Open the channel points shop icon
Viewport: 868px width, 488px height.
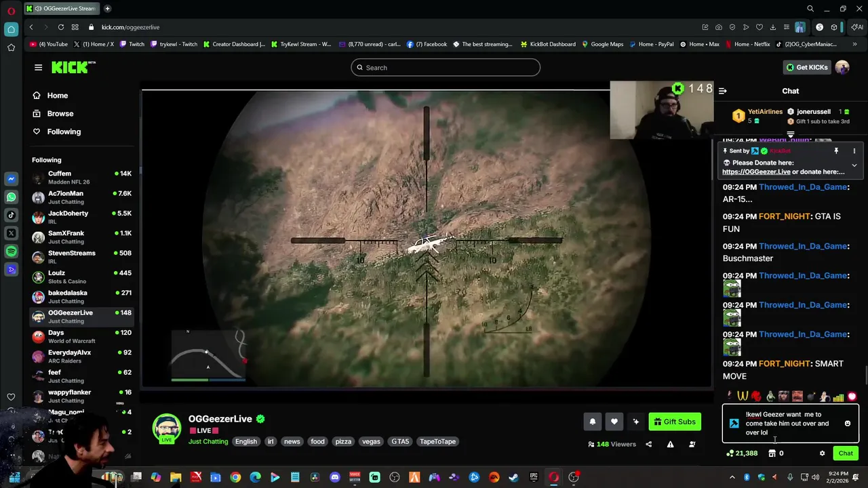point(772,453)
